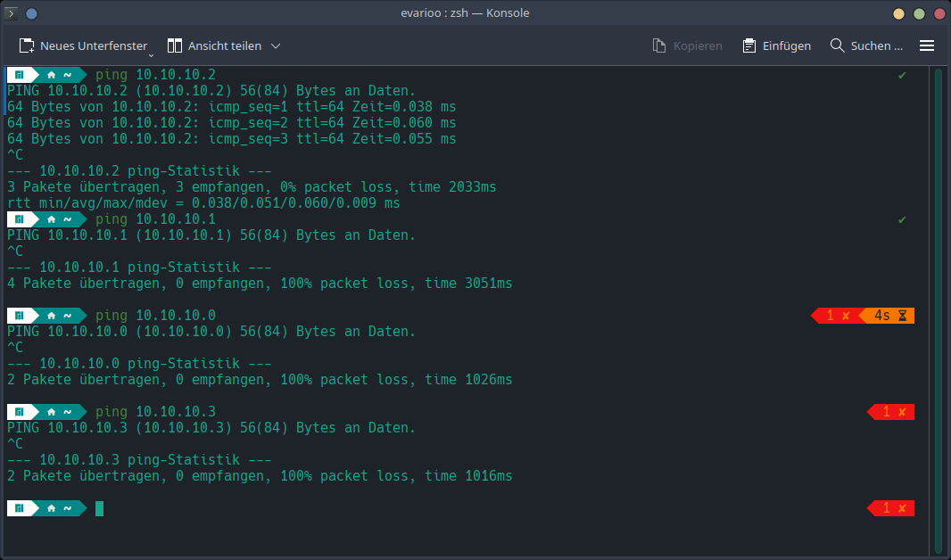Expand the Ansicht teilen chevron
This screenshot has height=560, width=951.
coord(276,45)
